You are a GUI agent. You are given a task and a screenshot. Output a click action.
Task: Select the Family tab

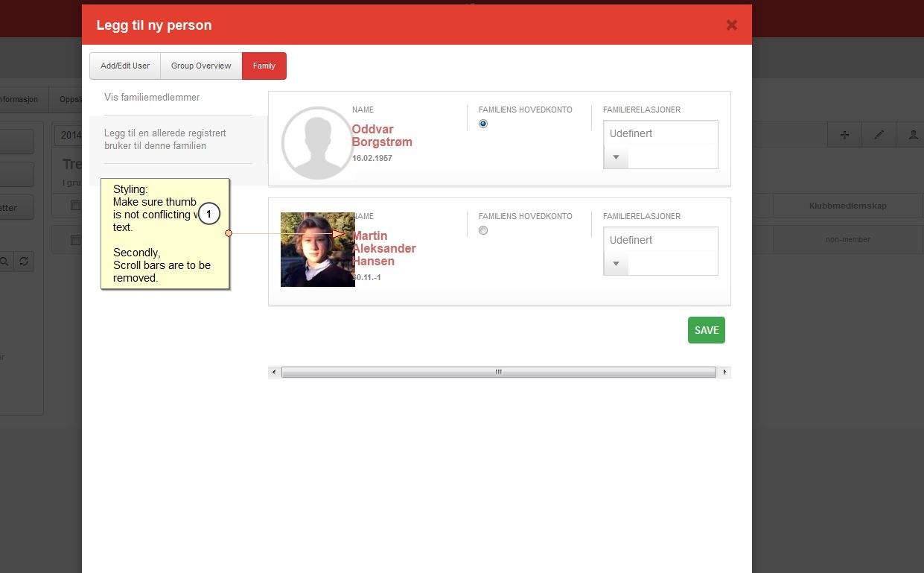[x=264, y=66]
